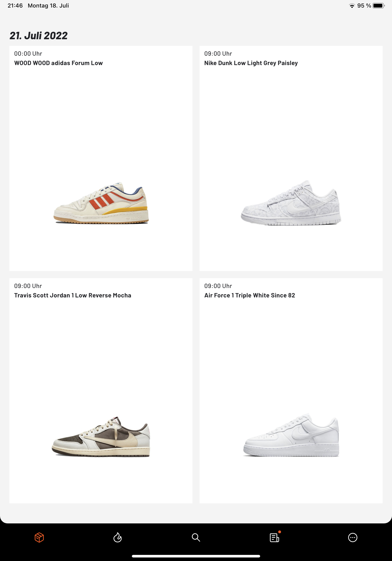Tap the search magnifier icon

coord(196,538)
